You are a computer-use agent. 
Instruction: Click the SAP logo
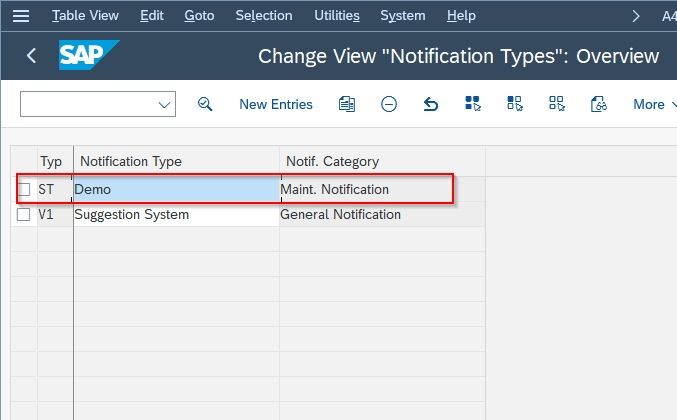(89, 55)
